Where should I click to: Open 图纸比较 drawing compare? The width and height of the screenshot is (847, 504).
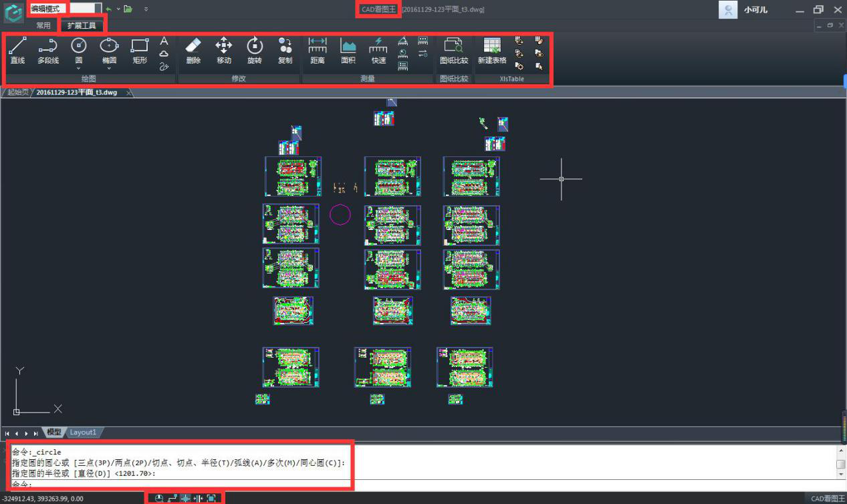[454, 51]
